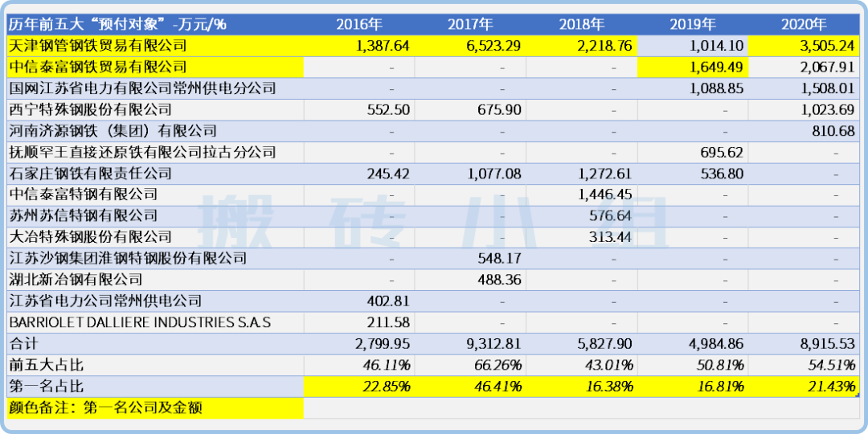Click the value 536.80
This screenshot has width=868, height=434.
722,174
